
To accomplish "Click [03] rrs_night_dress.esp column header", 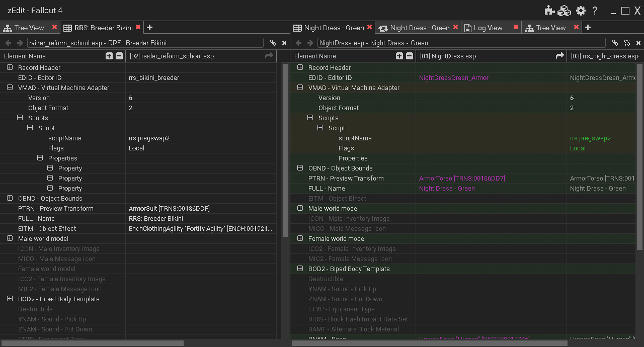I will pyautogui.click(x=604, y=56).
